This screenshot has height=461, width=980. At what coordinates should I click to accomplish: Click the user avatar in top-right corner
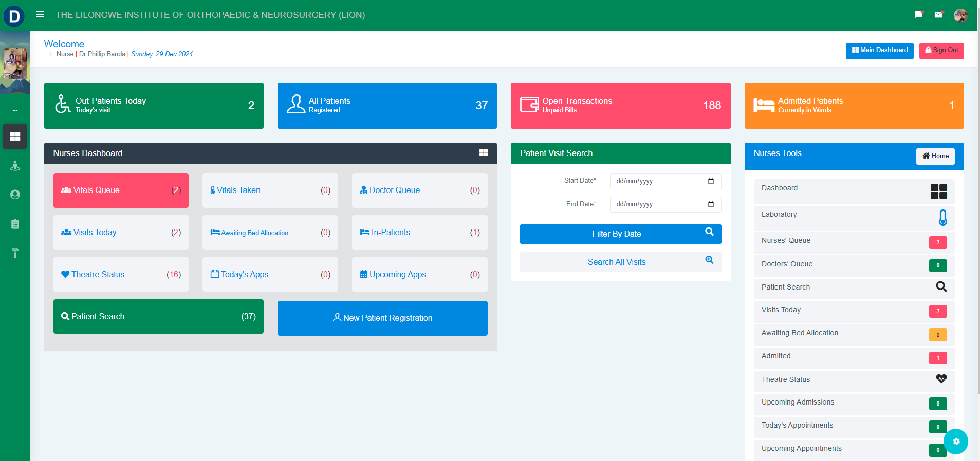click(x=960, y=15)
